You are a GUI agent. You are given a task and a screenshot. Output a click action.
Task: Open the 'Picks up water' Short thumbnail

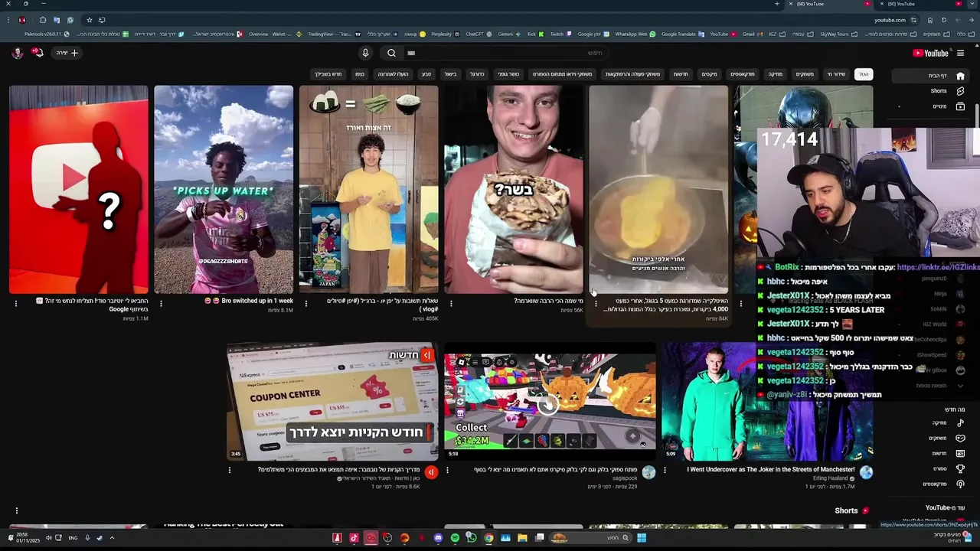point(224,189)
